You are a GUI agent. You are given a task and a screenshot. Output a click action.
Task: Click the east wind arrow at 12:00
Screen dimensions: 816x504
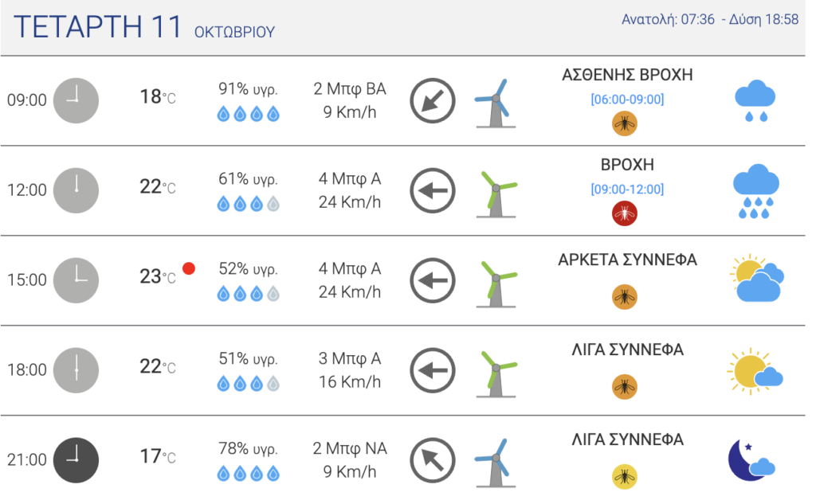point(433,190)
